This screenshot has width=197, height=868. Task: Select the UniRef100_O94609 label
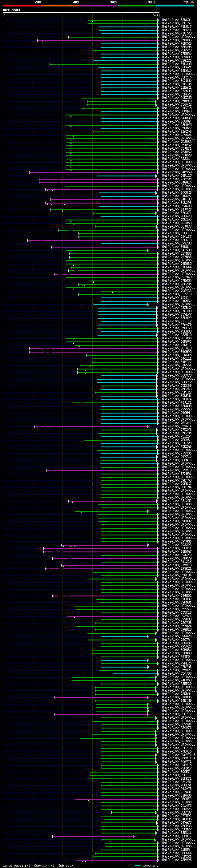(x=176, y=206)
